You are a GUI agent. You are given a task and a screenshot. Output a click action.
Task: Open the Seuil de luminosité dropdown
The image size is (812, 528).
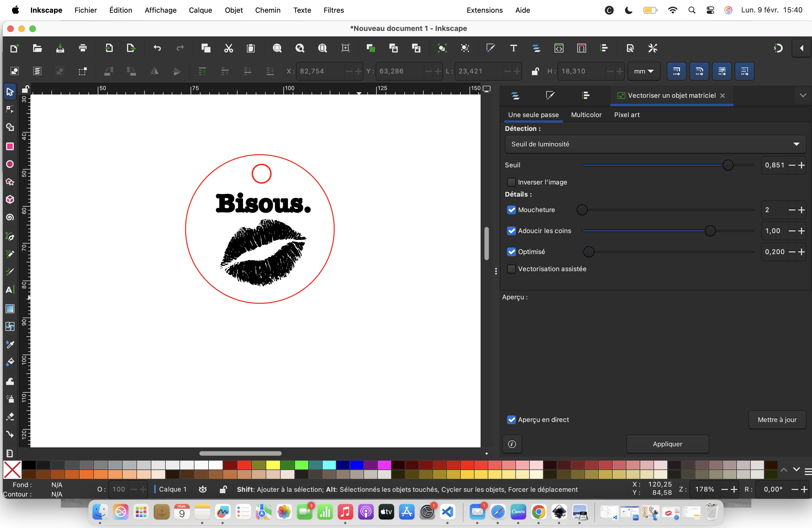point(655,144)
